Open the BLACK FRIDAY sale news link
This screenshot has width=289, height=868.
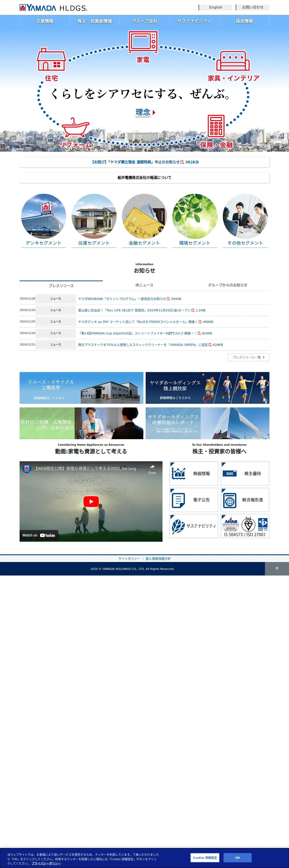145,322
